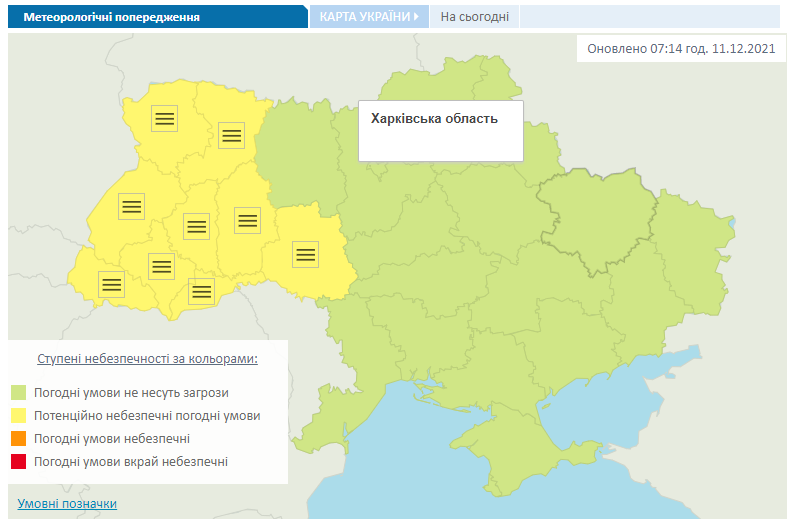Click the green no-threat legend swatch
Image resolution: width=787 pixels, height=522 pixels.
[x=19, y=392]
